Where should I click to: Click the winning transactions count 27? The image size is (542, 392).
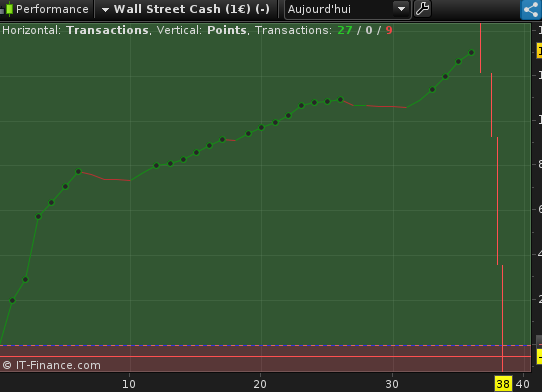345,30
